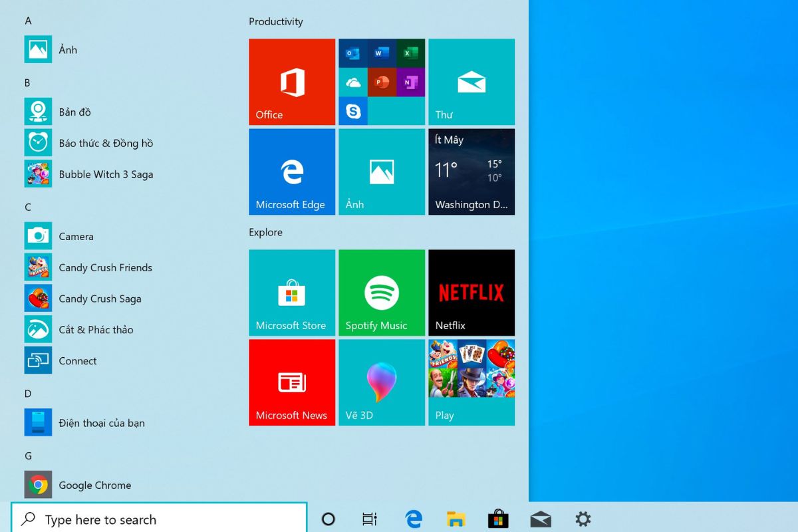Image resolution: width=798 pixels, height=532 pixels.
Task: Open OneDrive from the small Office tiles
Action: 353,82
